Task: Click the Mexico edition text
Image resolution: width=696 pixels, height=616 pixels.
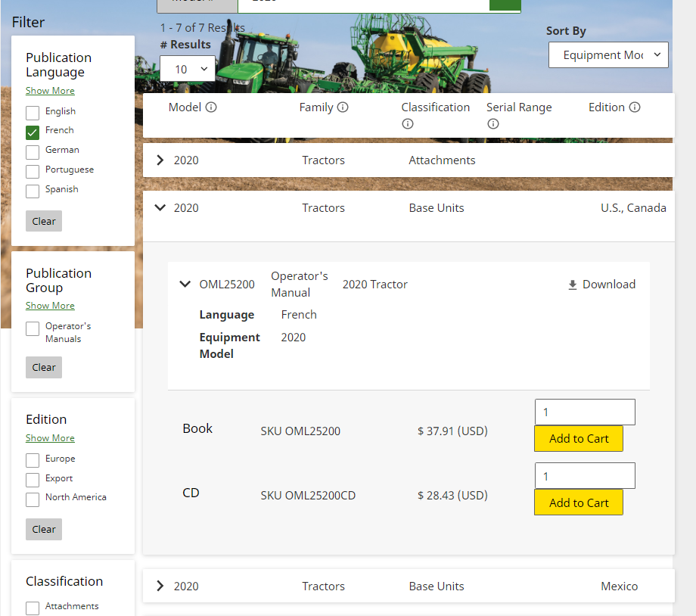Action: 619,586
